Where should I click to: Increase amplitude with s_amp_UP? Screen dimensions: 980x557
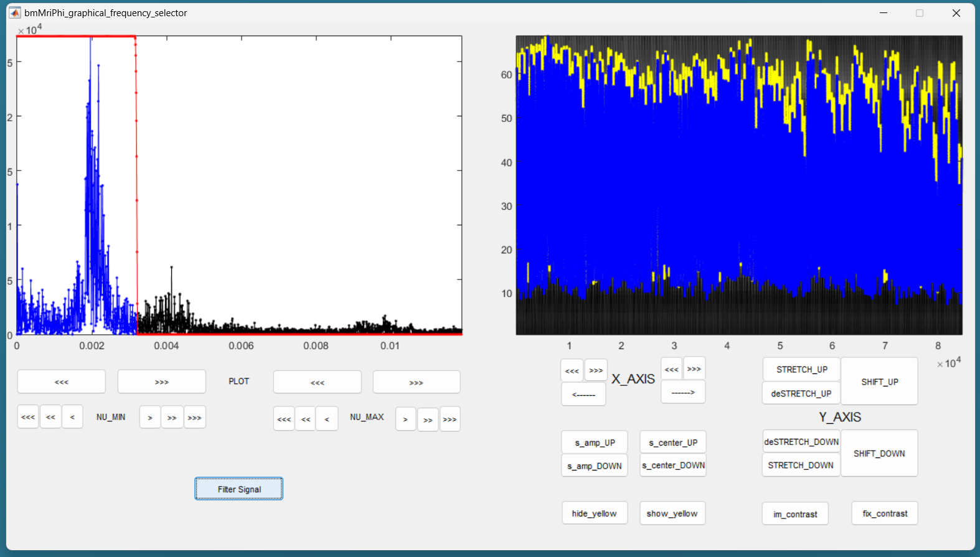coord(595,442)
